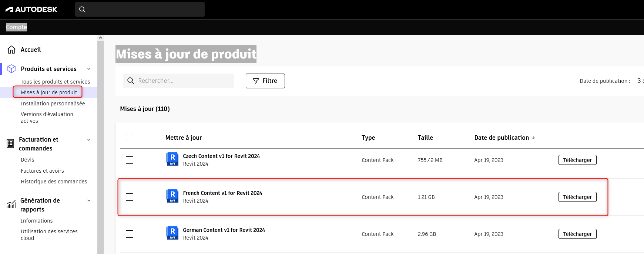Click the Autodesk logo
The width and height of the screenshot is (644, 254).
coord(31,9)
